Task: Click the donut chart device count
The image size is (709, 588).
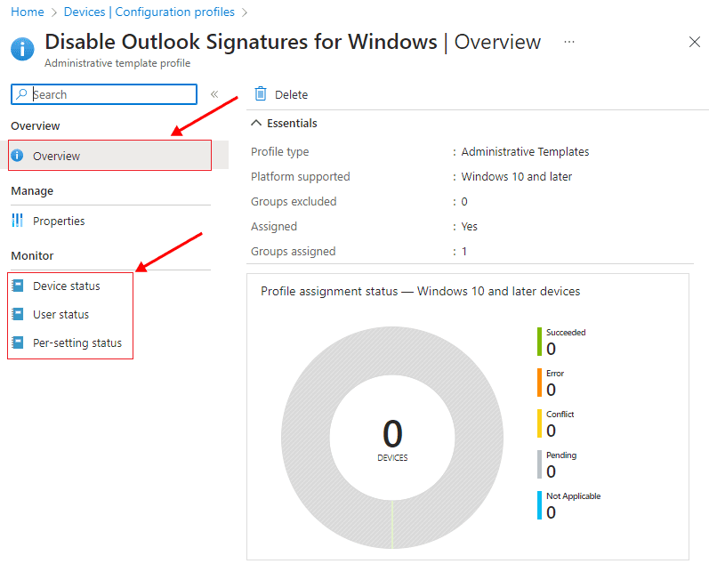Action: tap(392, 436)
